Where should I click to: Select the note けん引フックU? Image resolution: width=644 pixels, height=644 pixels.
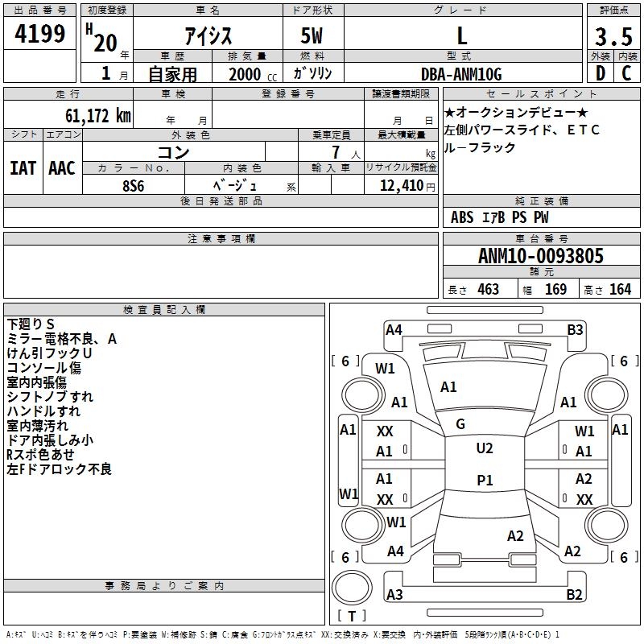49,353
